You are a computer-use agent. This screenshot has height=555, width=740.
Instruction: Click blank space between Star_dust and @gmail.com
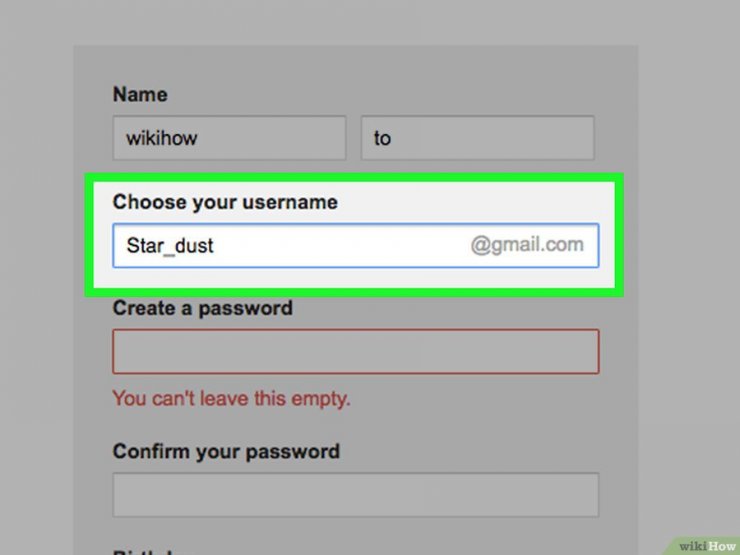coord(340,245)
